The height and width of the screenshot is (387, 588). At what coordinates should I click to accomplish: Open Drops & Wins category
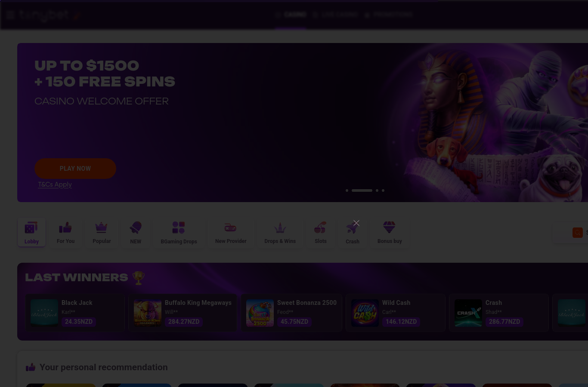280,233
